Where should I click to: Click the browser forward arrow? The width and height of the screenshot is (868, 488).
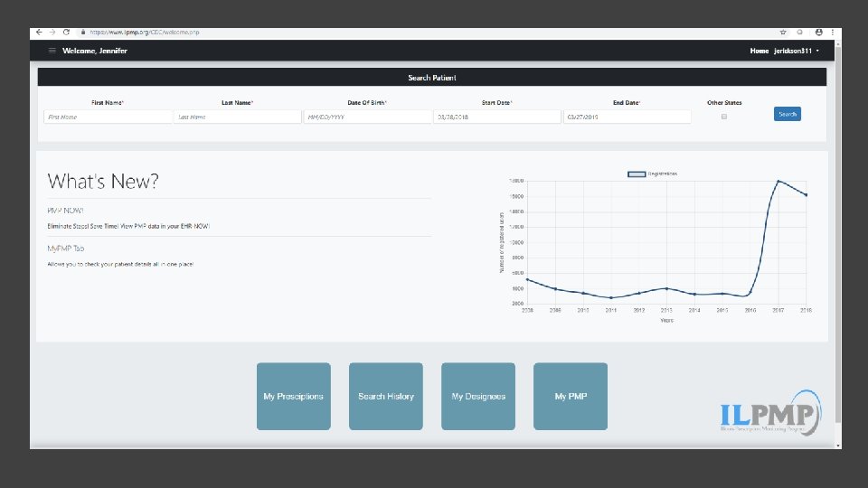[x=52, y=33]
